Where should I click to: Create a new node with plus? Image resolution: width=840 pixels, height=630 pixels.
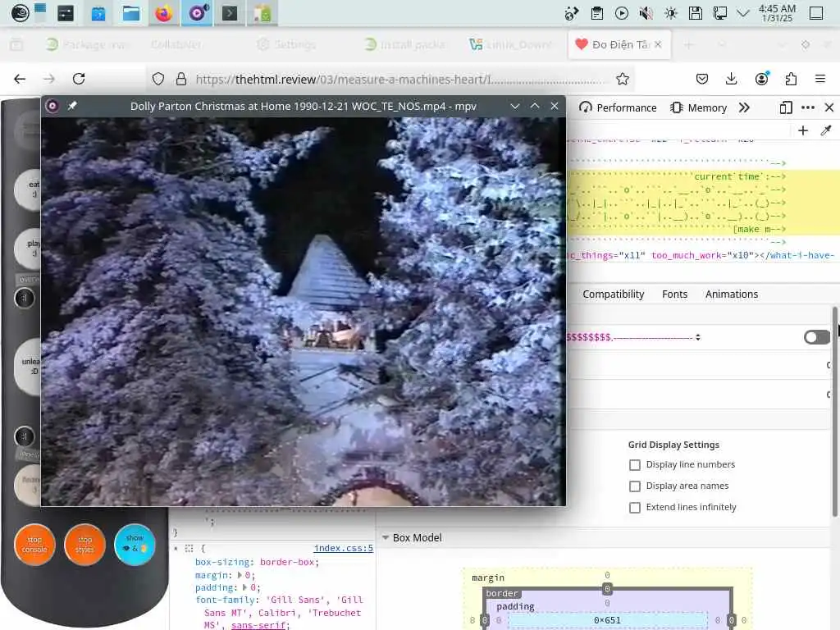pos(802,130)
